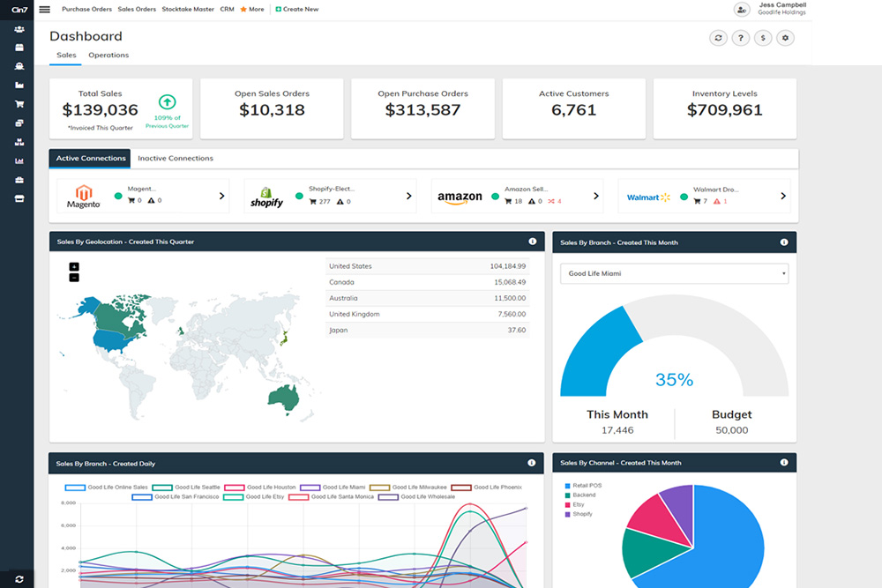
Task: Expand the Shopify connection chevron
Action: pyautogui.click(x=409, y=197)
